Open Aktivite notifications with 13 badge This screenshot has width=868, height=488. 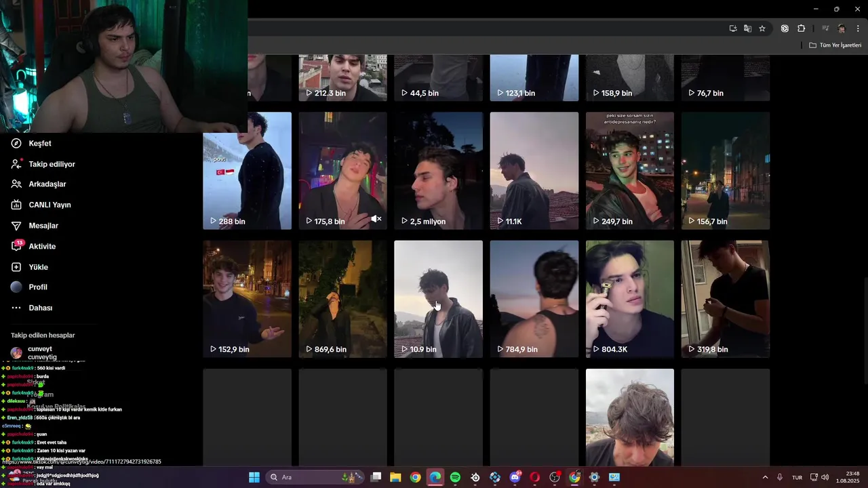[x=33, y=246]
